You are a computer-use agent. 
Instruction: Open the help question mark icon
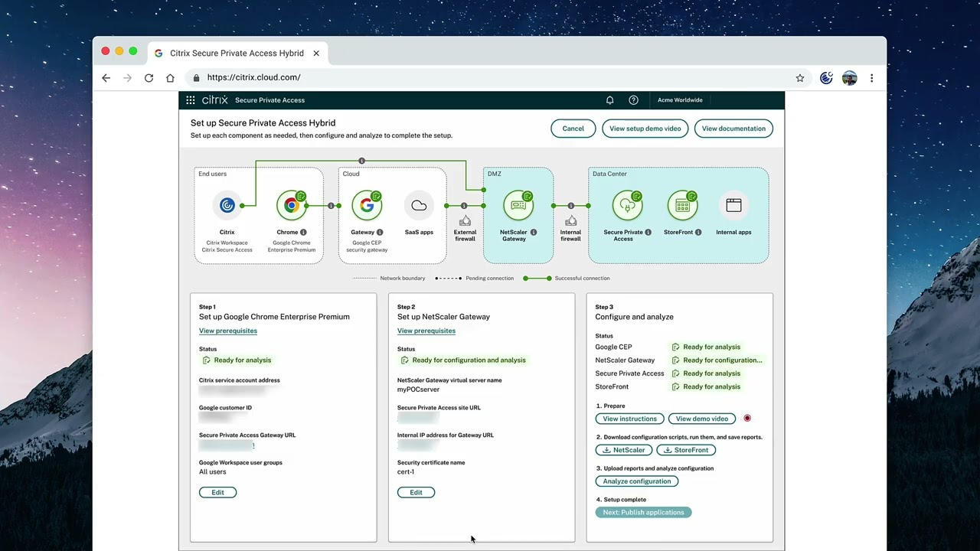click(633, 100)
